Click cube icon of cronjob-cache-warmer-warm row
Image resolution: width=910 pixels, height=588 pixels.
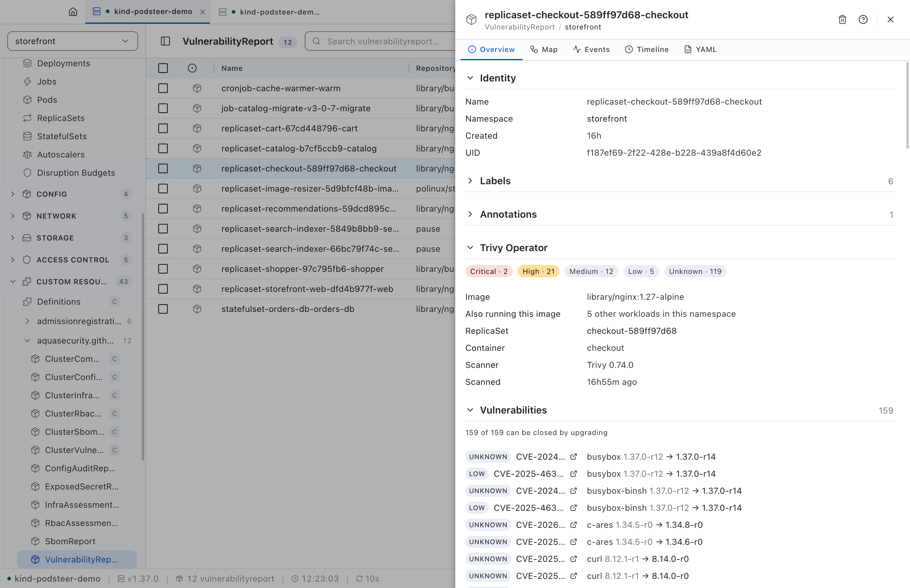pyautogui.click(x=197, y=88)
